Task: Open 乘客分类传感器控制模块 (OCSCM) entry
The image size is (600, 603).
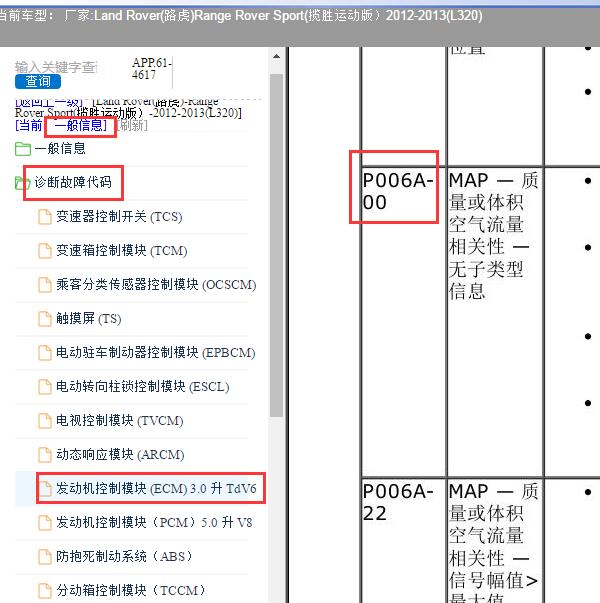Action: (156, 284)
